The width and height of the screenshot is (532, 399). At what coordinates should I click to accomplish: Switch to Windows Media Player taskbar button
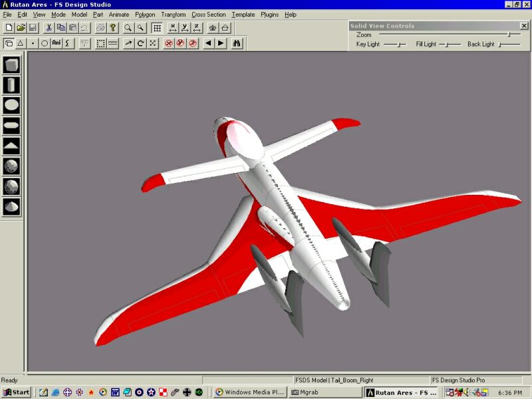(x=250, y=392)
